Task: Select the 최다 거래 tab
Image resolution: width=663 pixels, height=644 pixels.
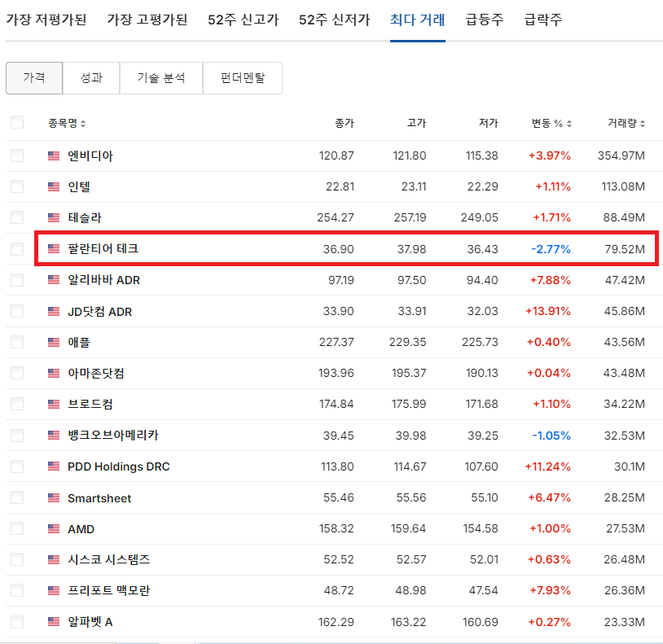Action: tap(417, 20)
